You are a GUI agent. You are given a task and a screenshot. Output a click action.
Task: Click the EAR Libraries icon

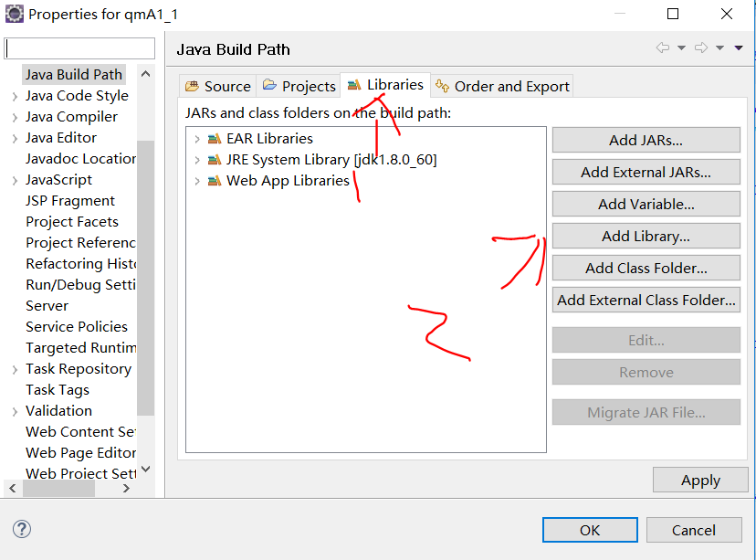coord(214,139)
